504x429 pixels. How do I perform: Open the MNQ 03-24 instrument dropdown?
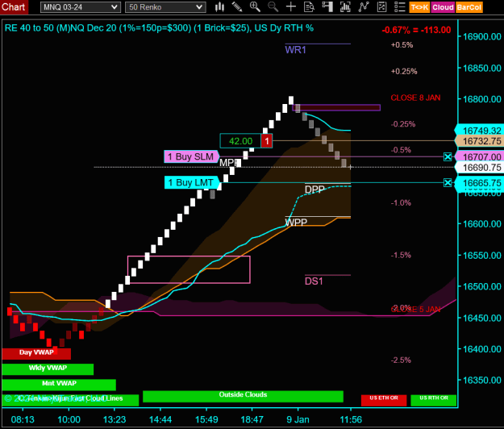81,7
